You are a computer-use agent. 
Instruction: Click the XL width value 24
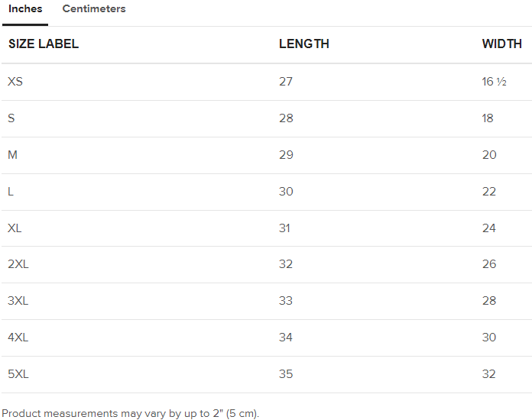tap(489, 228)
